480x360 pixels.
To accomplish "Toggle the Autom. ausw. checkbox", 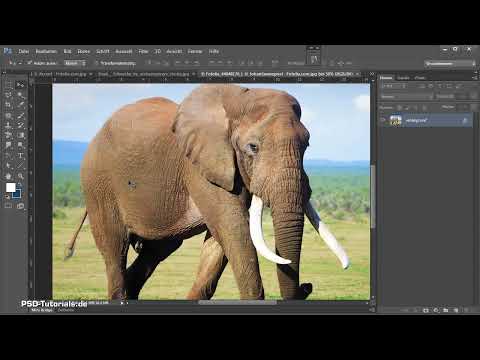I will point(29,63).
